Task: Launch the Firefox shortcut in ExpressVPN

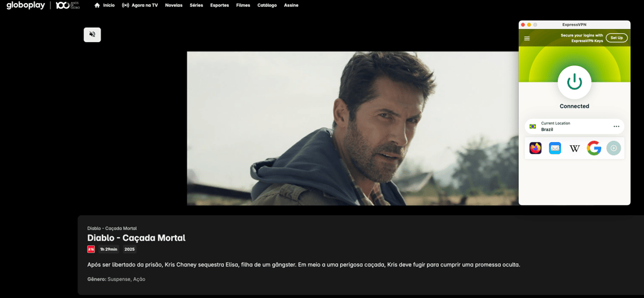Action: coord(535,148)
